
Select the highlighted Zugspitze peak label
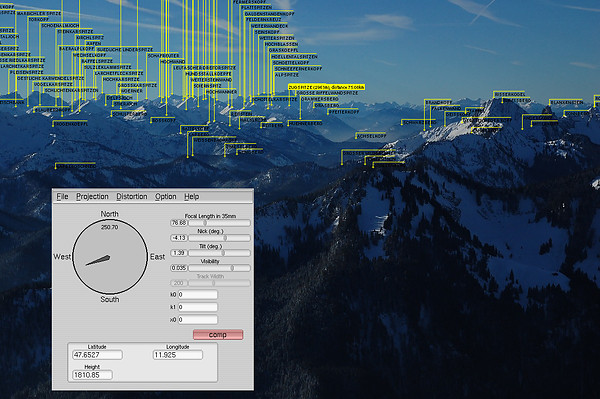click(326, 87)
